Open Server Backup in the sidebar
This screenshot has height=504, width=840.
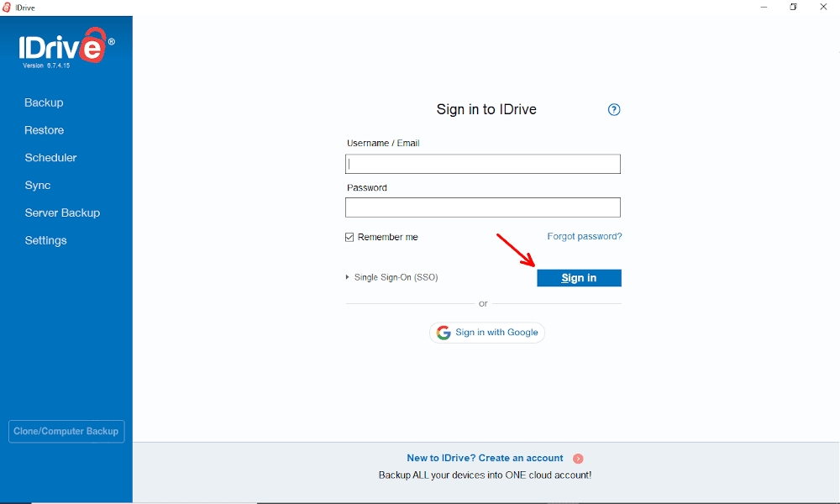pyautogui.click(x=62, y=213)
